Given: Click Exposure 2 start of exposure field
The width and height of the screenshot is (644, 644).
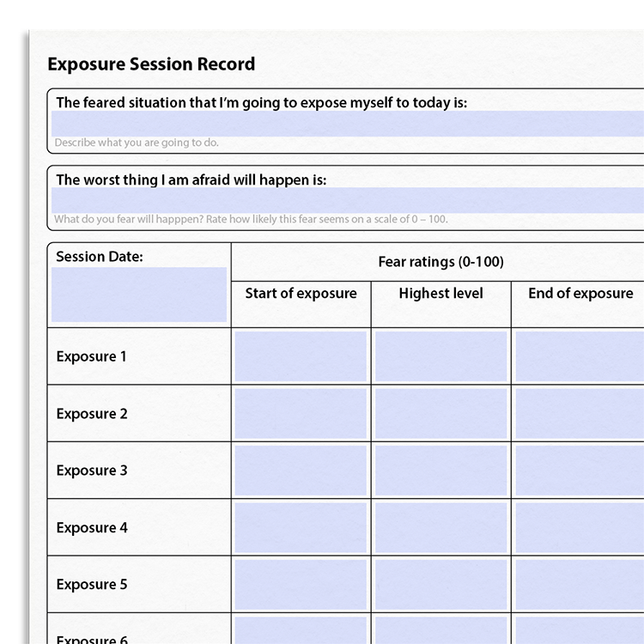Looking at the screenshot, I should pyautogui.click(x=301, y=413).
